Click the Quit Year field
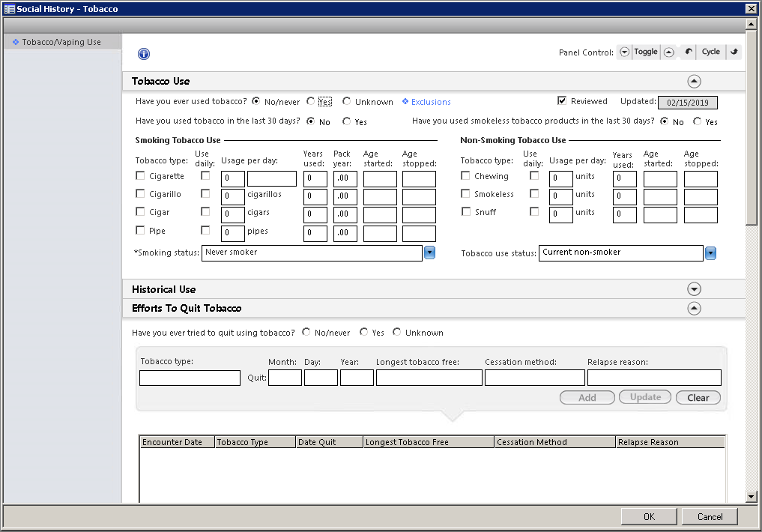Viewport: 762px width, 532px height. [x=357, y=378]
